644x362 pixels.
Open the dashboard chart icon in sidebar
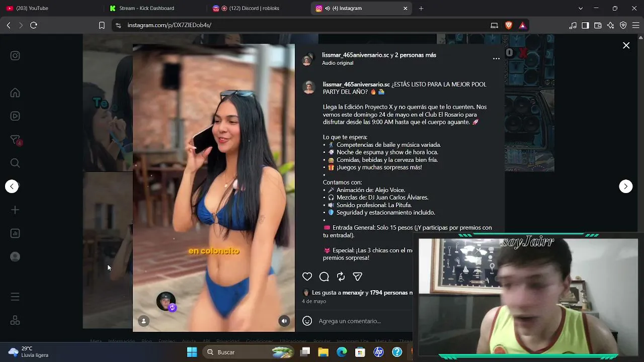click(x=15, y=233)
